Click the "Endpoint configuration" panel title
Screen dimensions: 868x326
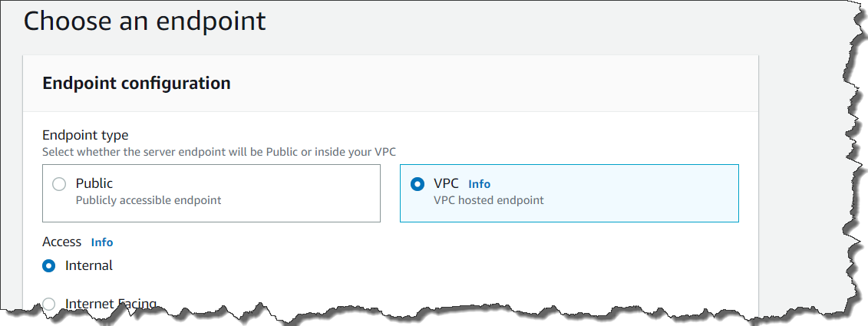137,83
